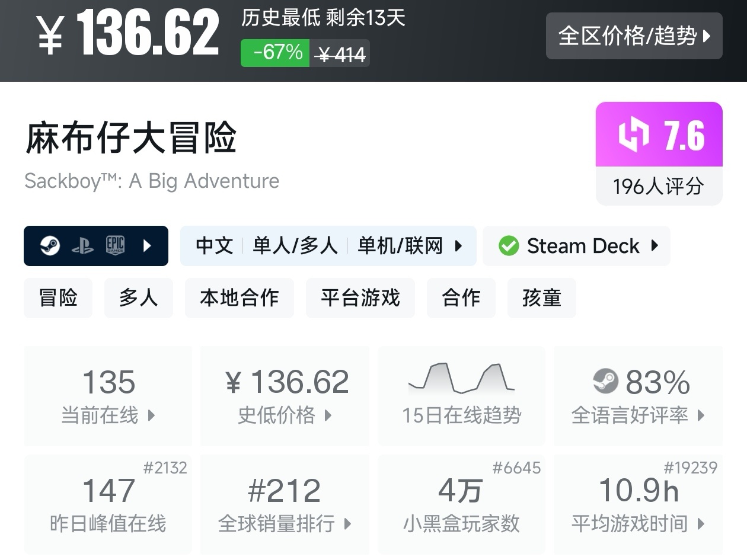Select the 平台游戏 tag
Viewport: 747px width, 560px height.
point(360,298)
